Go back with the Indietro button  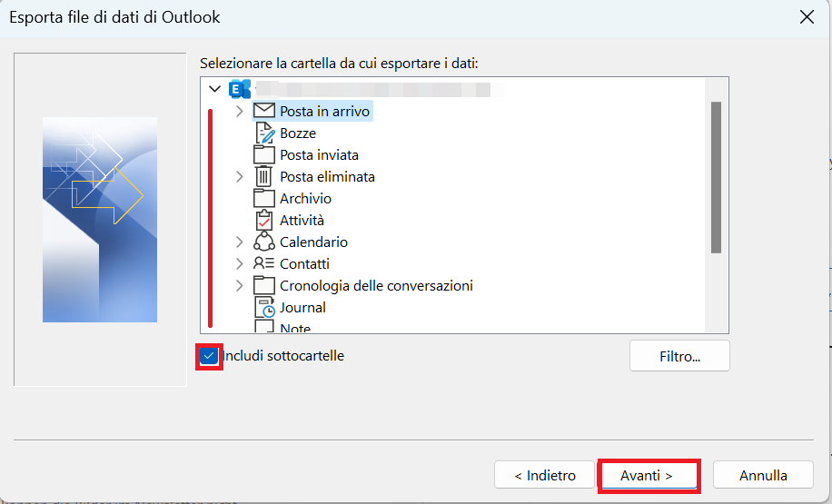(544, 475)
